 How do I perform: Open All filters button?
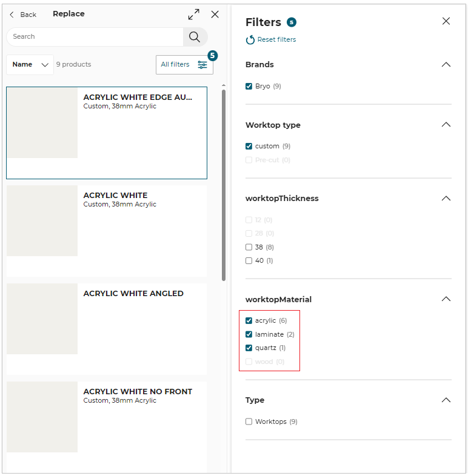pos(184,65)
